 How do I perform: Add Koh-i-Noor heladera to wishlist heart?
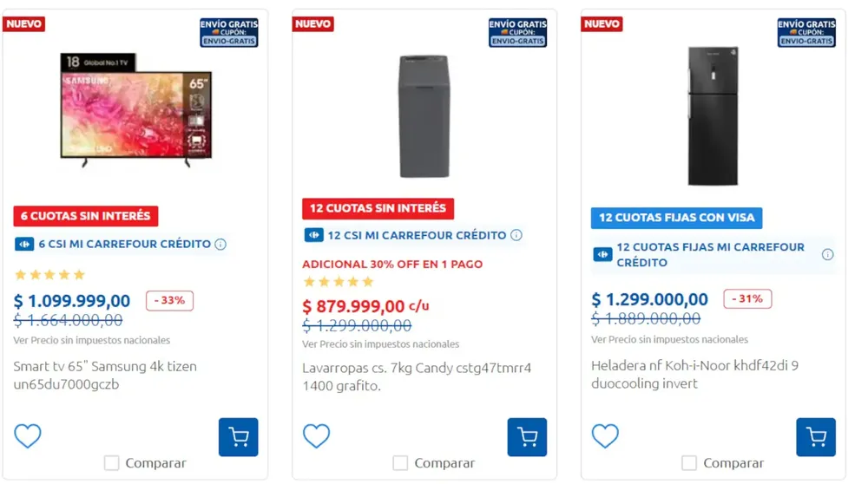point(605,435)
